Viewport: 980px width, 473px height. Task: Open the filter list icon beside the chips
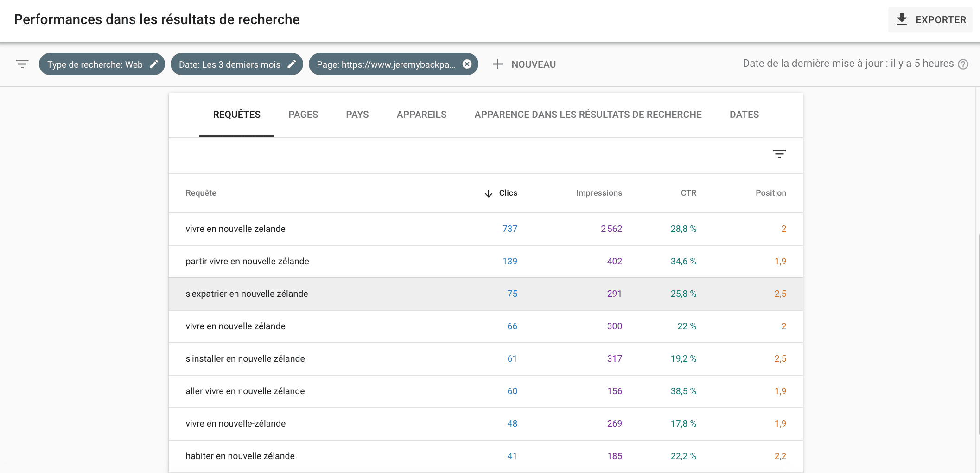tap(22, 64)
